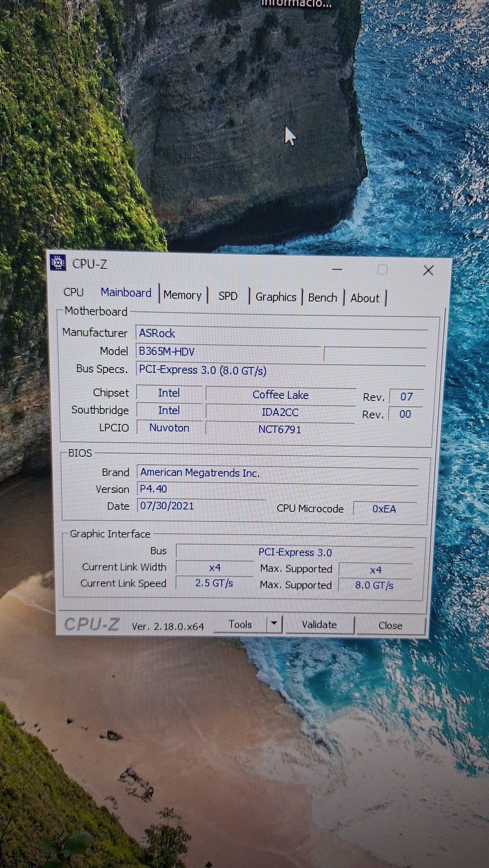Click the CPU Microcode value 0xEA
The height and width of the screenshot is (868, 489).
[x=384, y=509]
